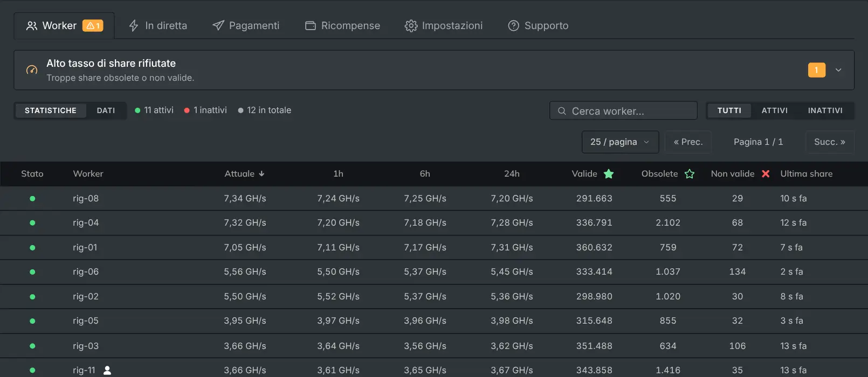Screen dimensions: 868x377
Task: Click obsolete shares value 2.102
Action: click(668, 223)
